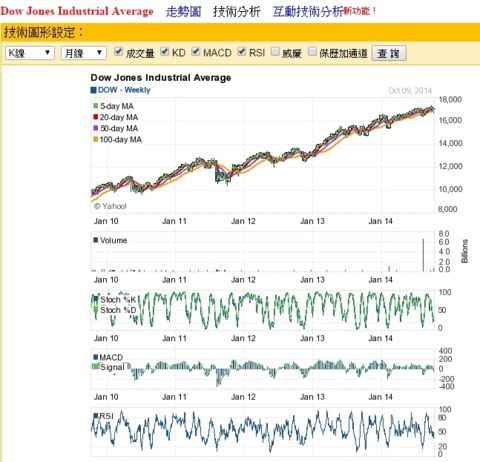Click the Billions volume axis label

click(x=465, y=251)
